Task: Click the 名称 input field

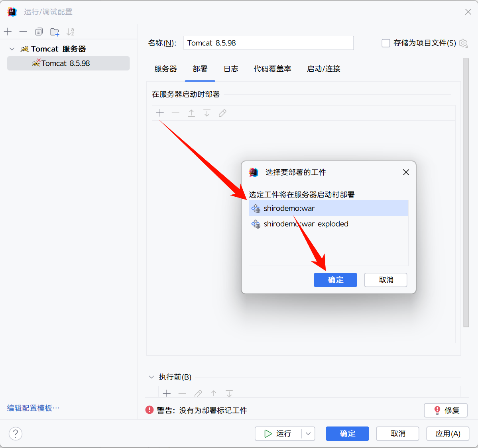Action: pyautogui.click(x=269, y=43)
